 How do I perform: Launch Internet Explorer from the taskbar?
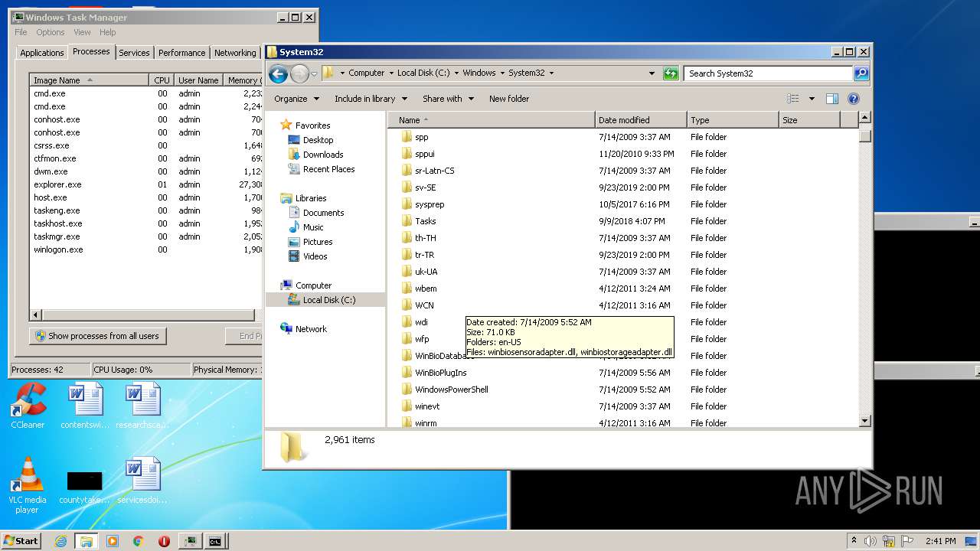[x=61, y=541]
